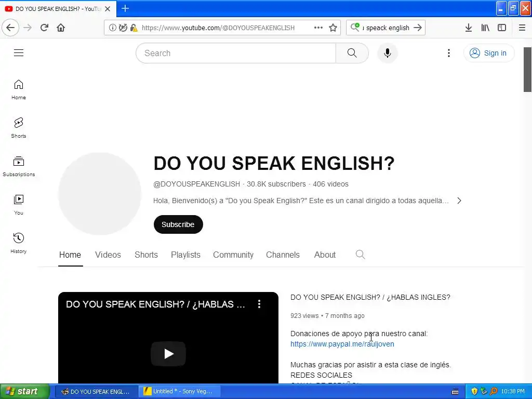The image size is (532, 399).
Task: Click the taskbar clock 10:38 PM
Action: pyautogui.click(x=513, y=391)
